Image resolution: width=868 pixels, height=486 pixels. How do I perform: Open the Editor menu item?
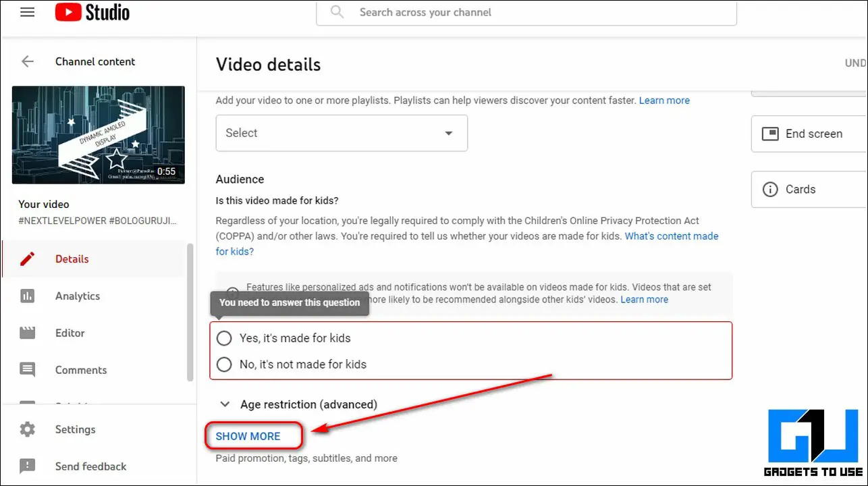click(x=94, y=333)
